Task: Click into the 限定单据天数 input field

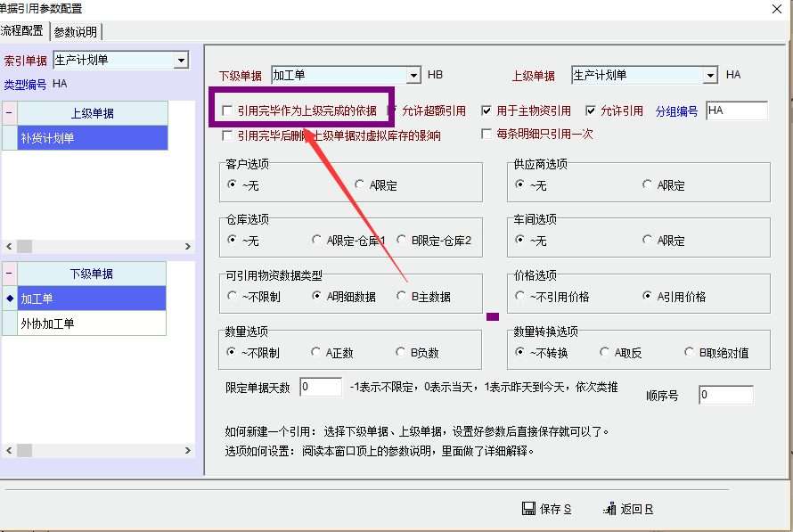Action: [321, 388]
